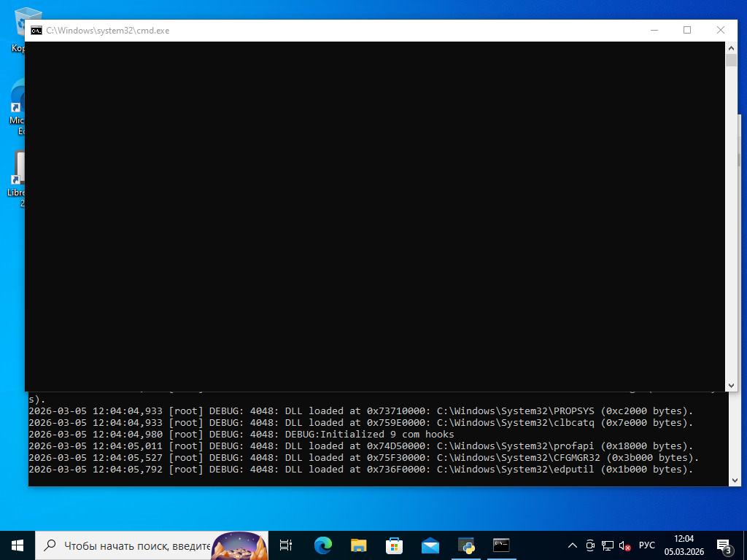747x560 pixels.
Task: Switch to the Python taskbar app
Action: pos(465,545)
